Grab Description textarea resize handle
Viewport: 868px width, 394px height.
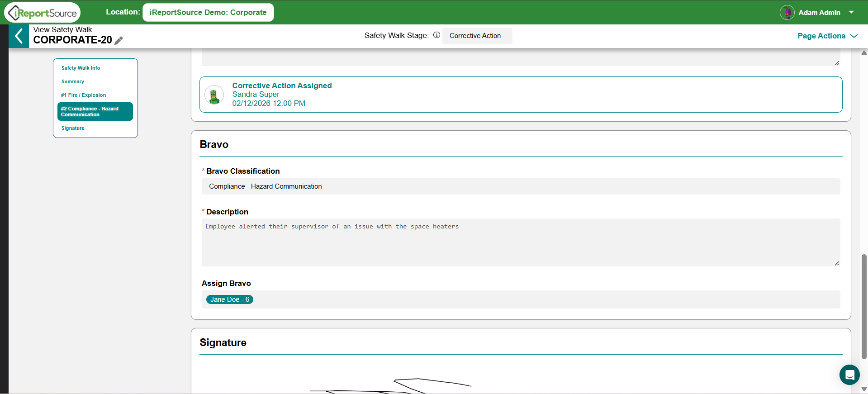837,263
